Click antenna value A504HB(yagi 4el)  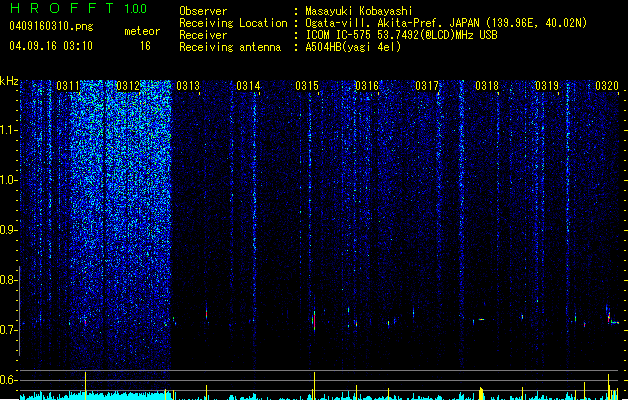coord(353,47)
